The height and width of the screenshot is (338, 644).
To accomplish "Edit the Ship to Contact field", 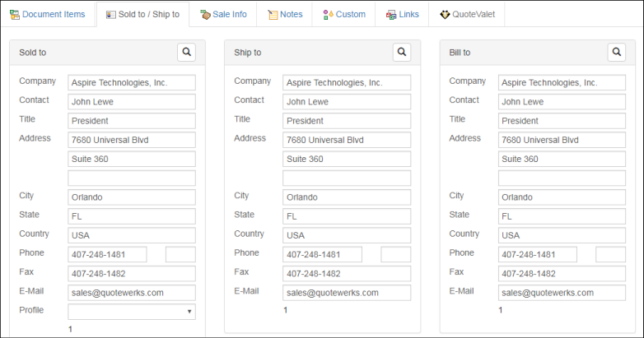I will click(347, 102).
